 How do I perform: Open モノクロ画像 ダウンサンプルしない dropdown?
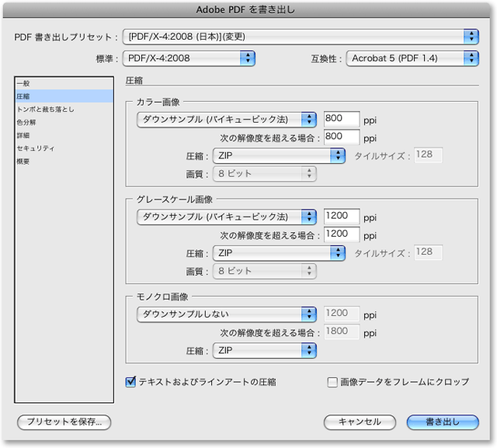click(x=226, y=314)
